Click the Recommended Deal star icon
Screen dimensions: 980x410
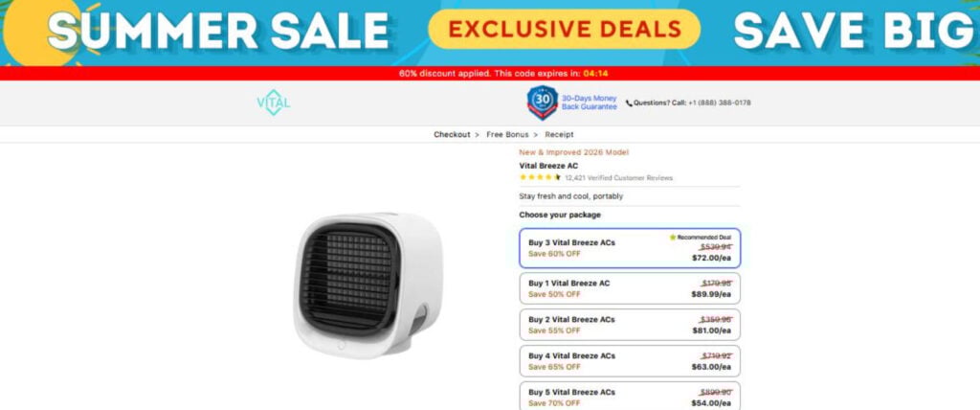click(673, 238)
